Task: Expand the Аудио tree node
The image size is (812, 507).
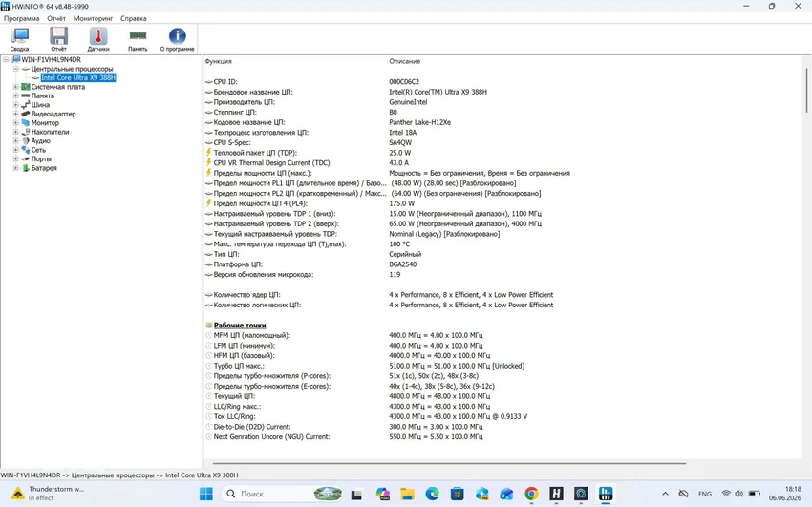Action: click(15, 140)
